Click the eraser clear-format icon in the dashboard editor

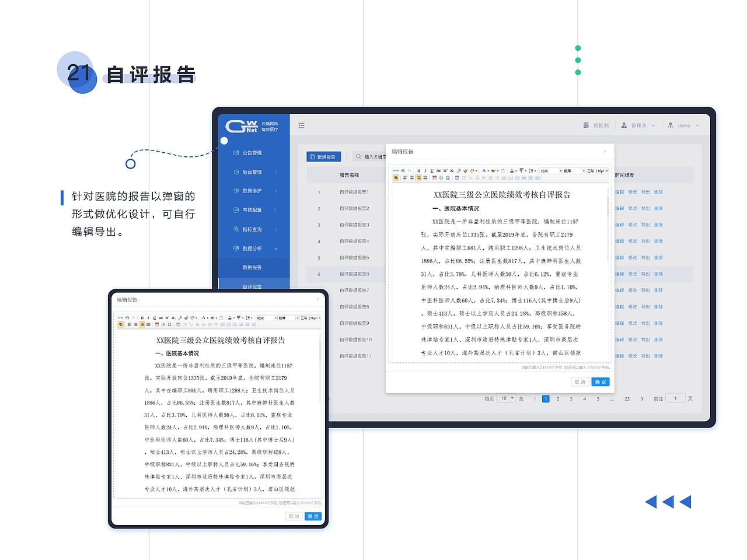(x=459, y=171)
